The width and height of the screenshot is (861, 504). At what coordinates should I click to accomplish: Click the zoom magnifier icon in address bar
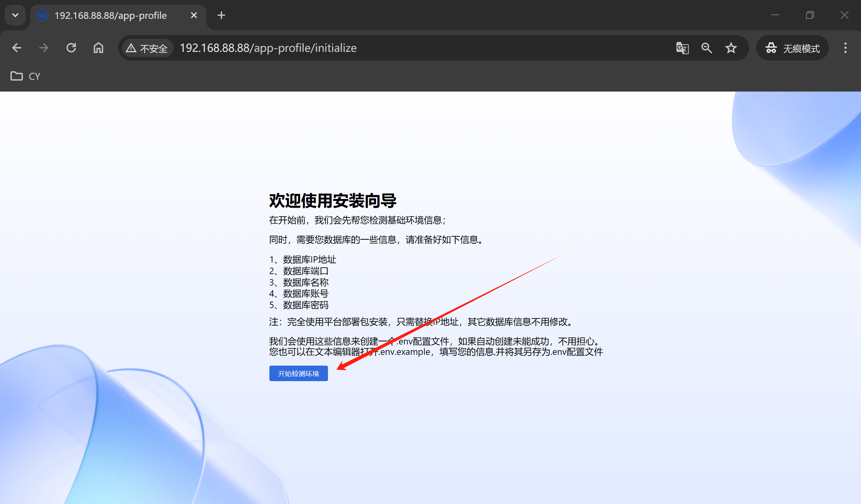[706, 48]
